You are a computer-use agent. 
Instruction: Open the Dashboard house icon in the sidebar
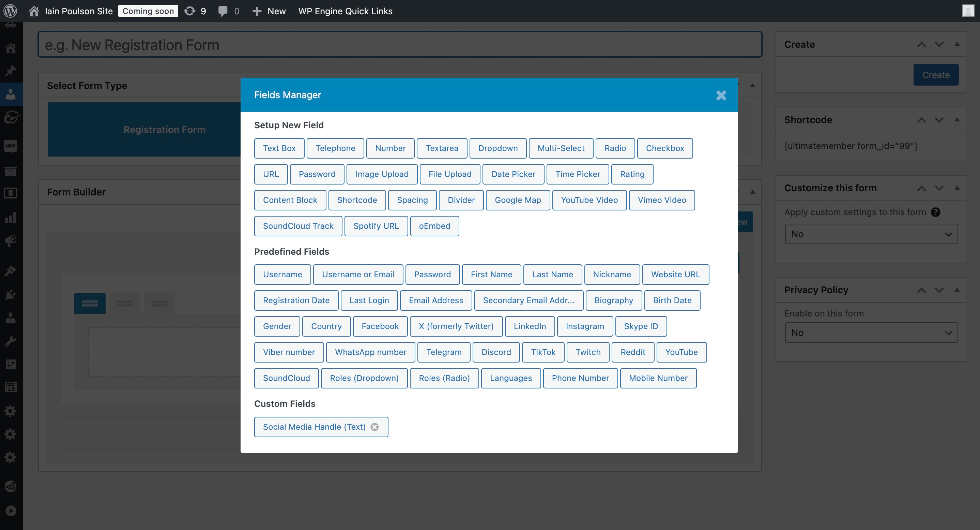pos(11,48)
